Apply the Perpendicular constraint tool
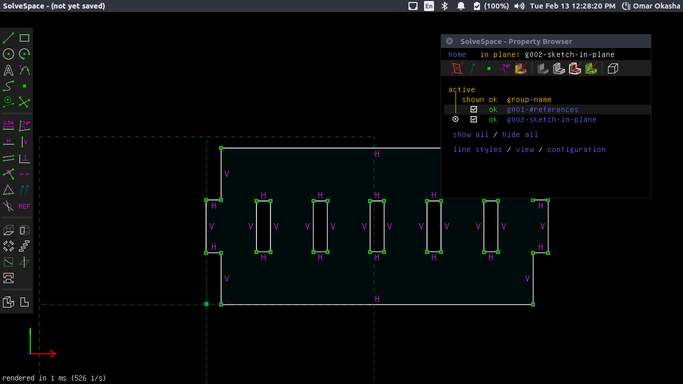Image resolution: width=683 pixels, height=384 pixels. (x=24, y=158)
